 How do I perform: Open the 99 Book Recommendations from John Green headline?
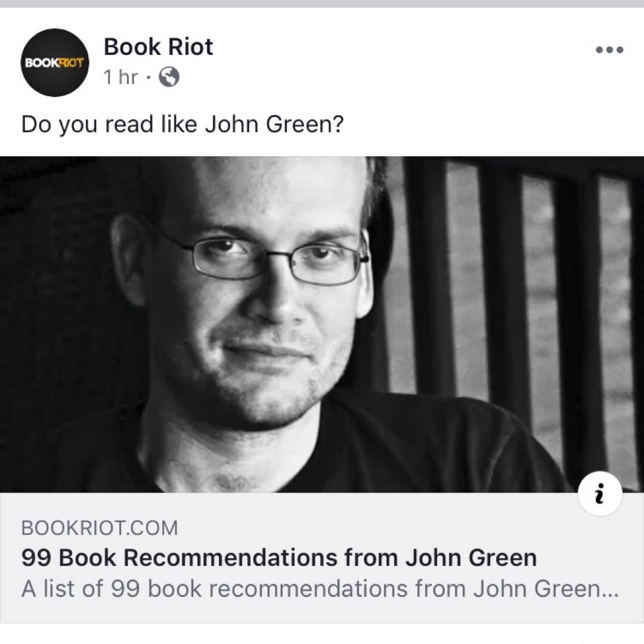pyautogui.click(x=279, y=558)
